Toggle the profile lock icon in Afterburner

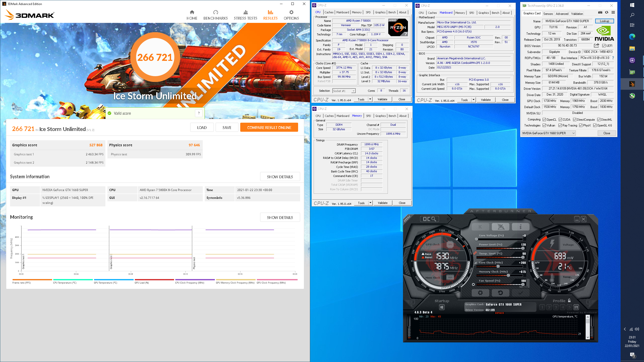coord(569,300)
